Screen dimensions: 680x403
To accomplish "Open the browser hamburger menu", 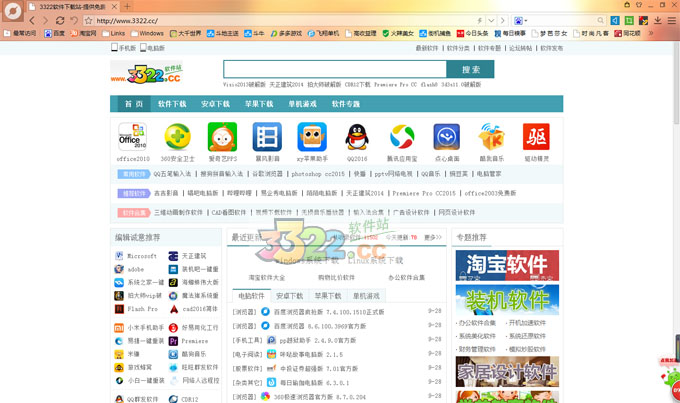I will point(671,20).
